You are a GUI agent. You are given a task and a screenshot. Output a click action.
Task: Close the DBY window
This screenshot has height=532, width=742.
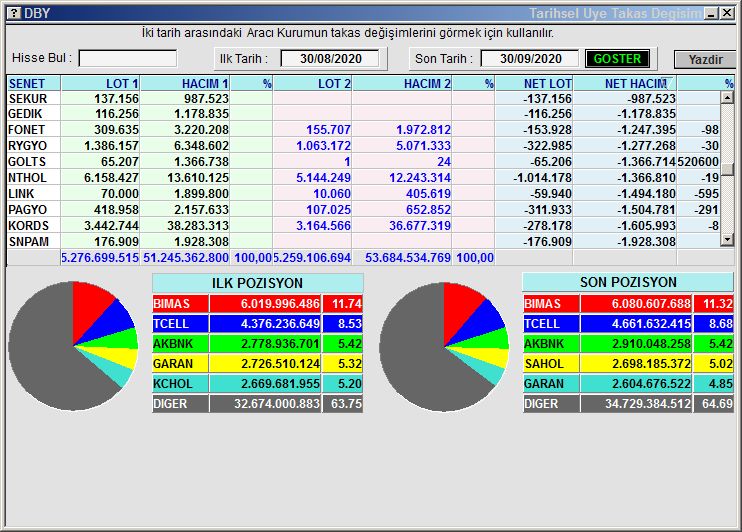click(x=727, y=13)
